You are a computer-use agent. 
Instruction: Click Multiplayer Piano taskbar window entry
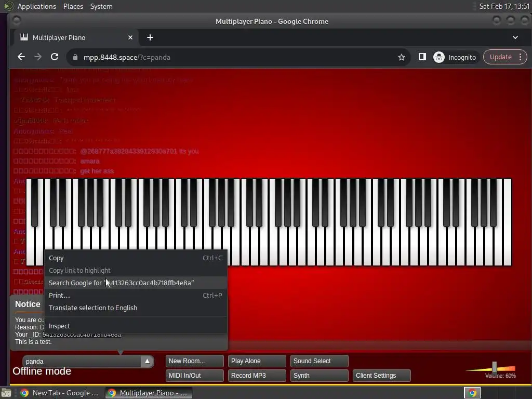[148, 393]
